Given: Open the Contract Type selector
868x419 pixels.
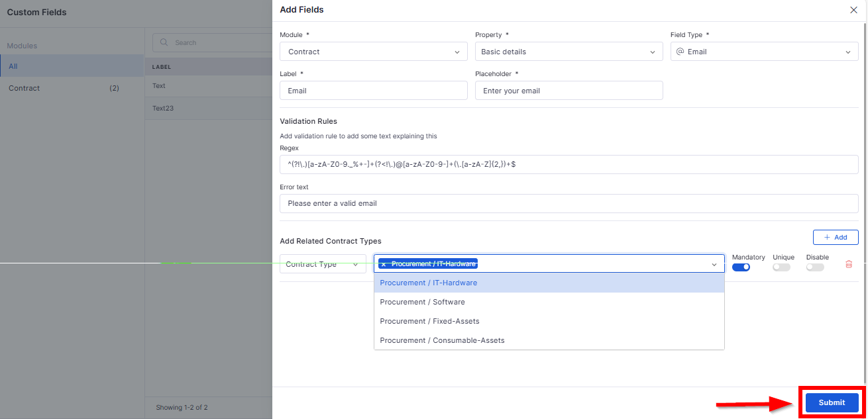Looking at the screenshot, I should [x=323, y=264].
